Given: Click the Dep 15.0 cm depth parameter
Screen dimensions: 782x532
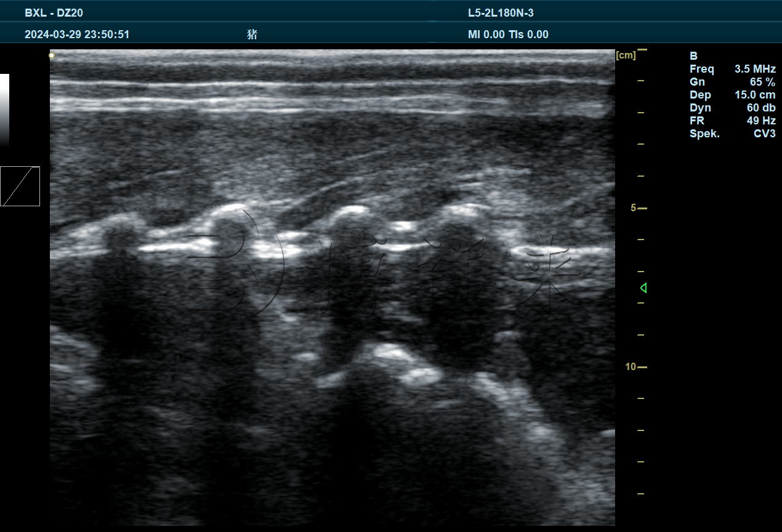Looking at the screenshot, I should pyautogui.click(x=732, y=95).
